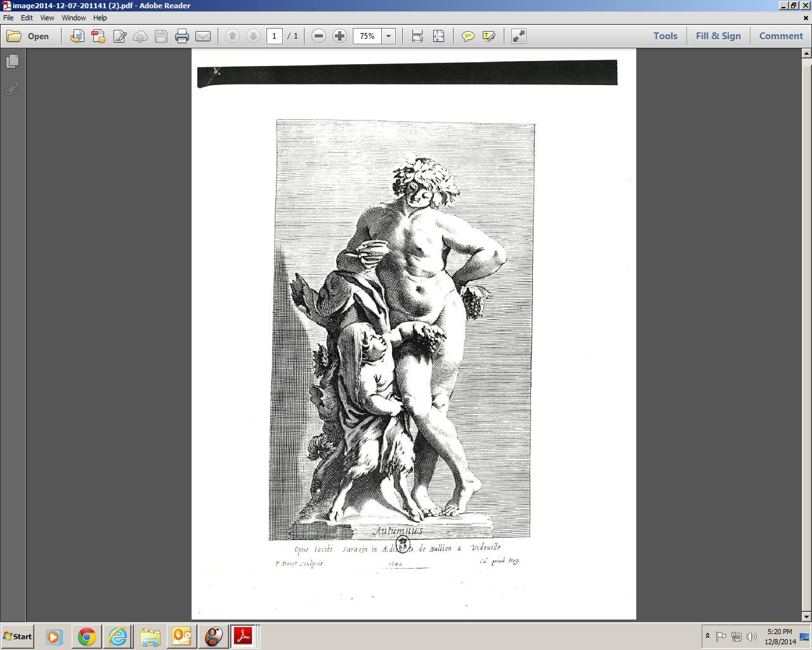This screenshot has height=650, width=812.
Task: Show page thumbnails panel
Action: 12,61
